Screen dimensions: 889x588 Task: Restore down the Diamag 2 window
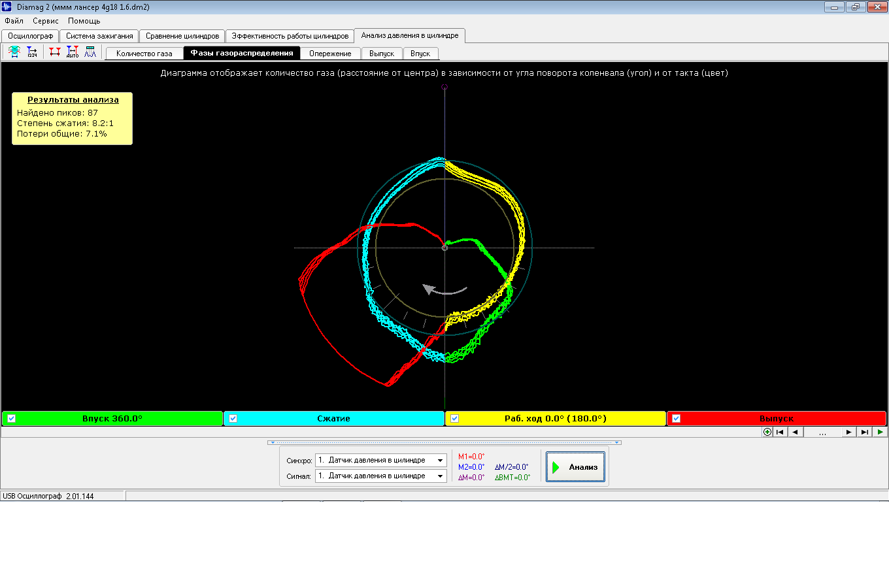[x=855, y=7]
